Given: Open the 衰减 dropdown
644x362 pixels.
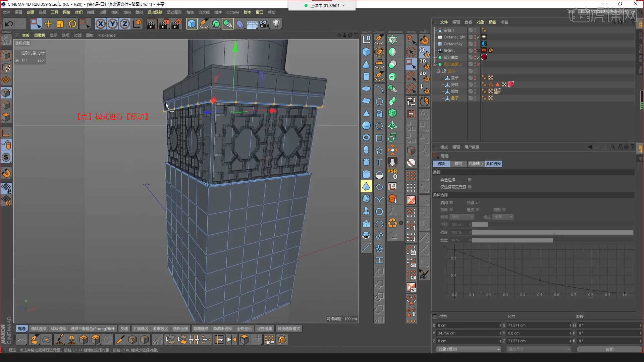Looking at the screenshot, I should (x=462, y=217).
